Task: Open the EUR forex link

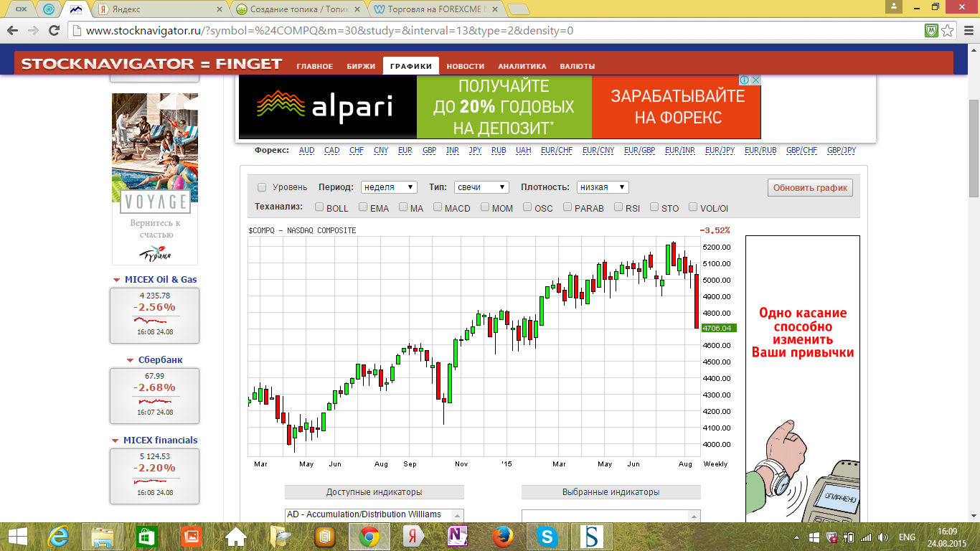Action: click(405, 151)
